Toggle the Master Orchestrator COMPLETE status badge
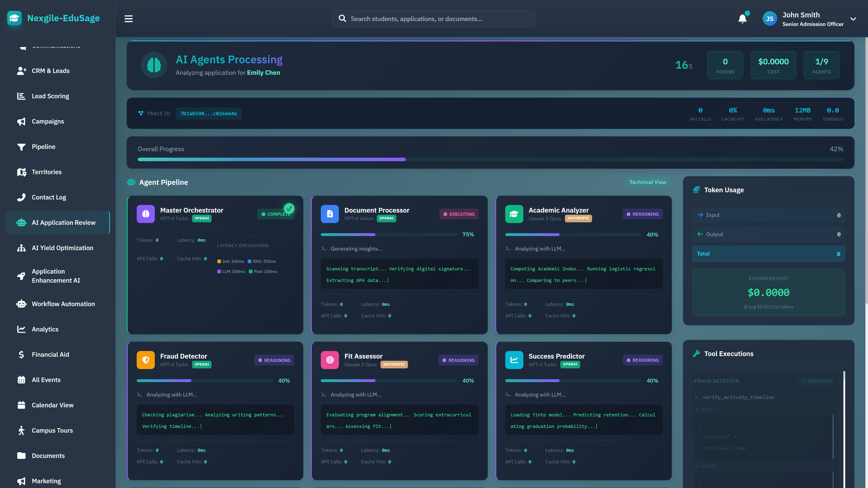 pos(276,214)
